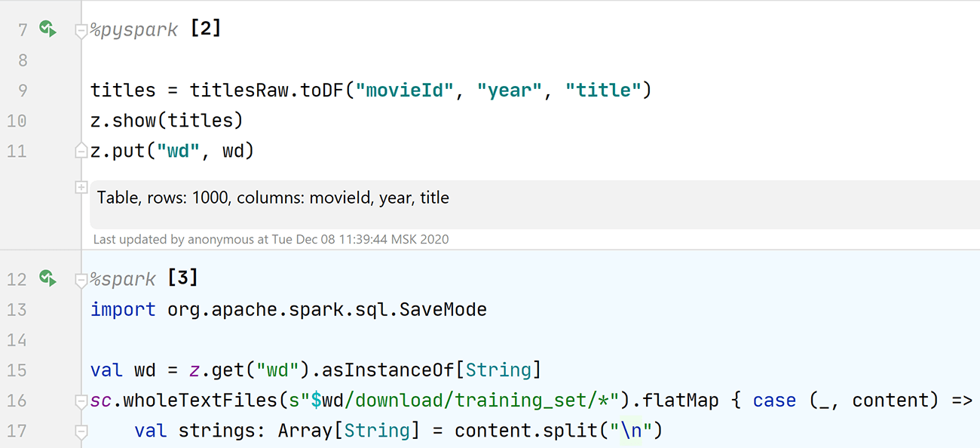The width and height of the screenshot is (980, 448).
Task: Click the "title" string literal in code
Action: point(603,91)
